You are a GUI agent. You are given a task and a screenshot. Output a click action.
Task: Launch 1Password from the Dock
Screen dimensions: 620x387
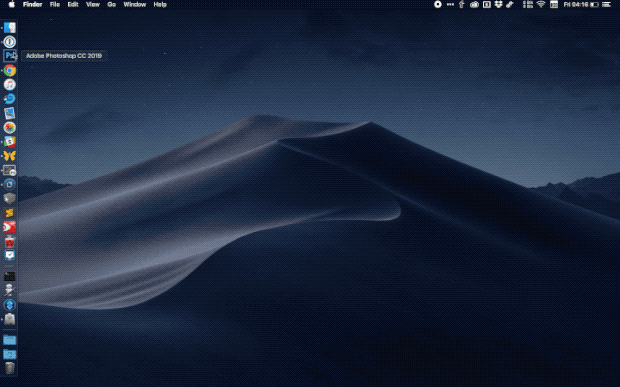click(9, 42)
